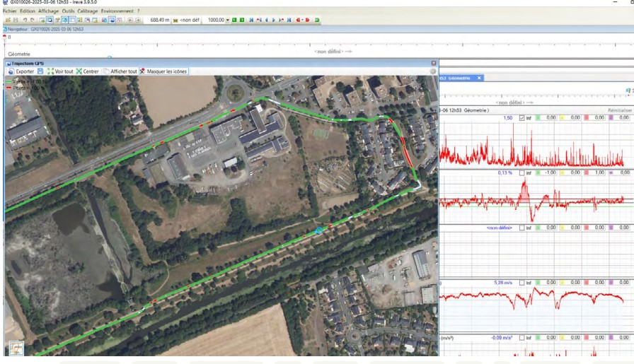Click the map layers icon at bottom-left

[x=16, y=348]
